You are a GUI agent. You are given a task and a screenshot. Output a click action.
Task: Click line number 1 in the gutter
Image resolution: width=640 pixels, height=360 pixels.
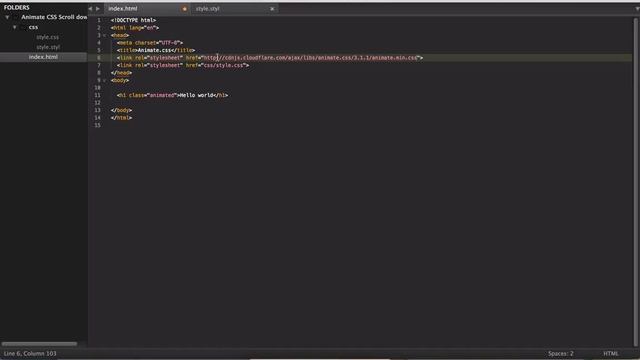pos(98,20)
